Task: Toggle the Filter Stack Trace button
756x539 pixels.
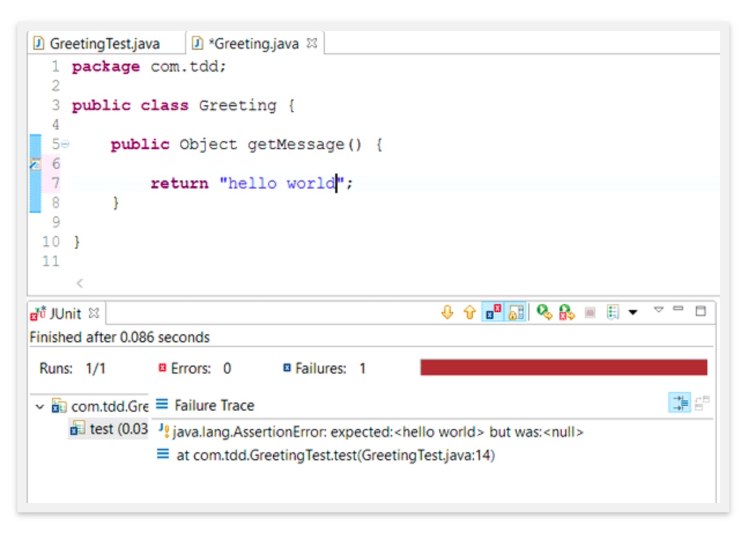Action: 680,403
